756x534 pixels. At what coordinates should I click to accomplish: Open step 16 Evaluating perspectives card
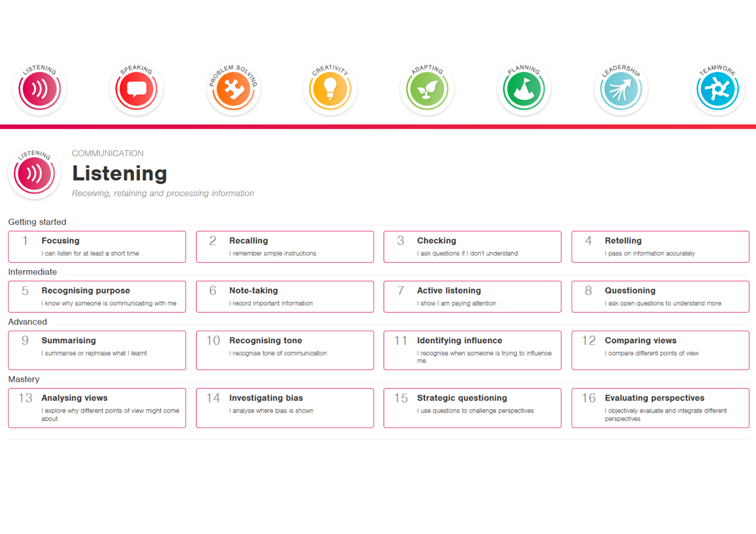661,408
